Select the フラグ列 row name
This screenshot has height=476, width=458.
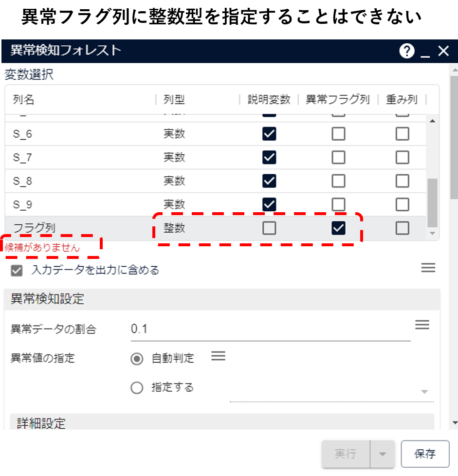34,228
